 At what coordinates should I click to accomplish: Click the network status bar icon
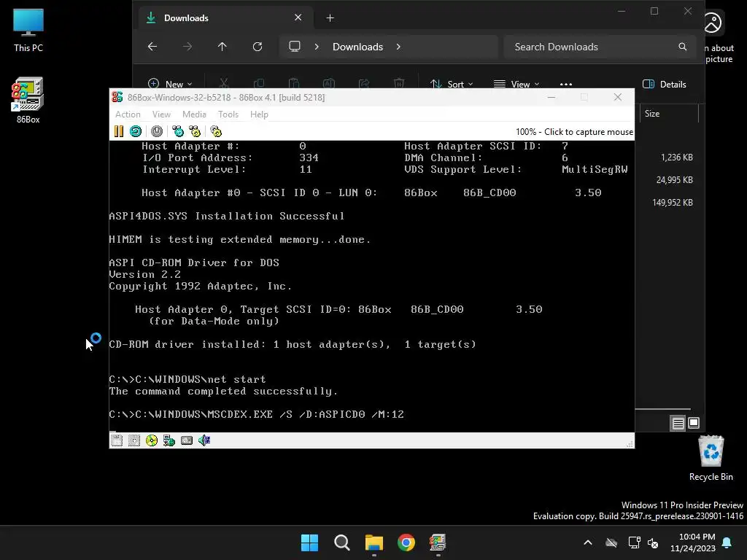[169, 440]
